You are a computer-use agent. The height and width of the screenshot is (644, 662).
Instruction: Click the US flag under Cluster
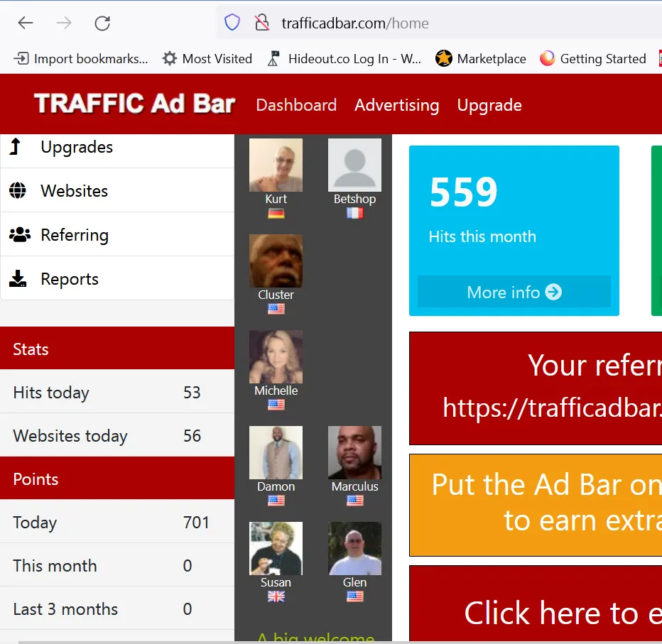pos(276,310)
